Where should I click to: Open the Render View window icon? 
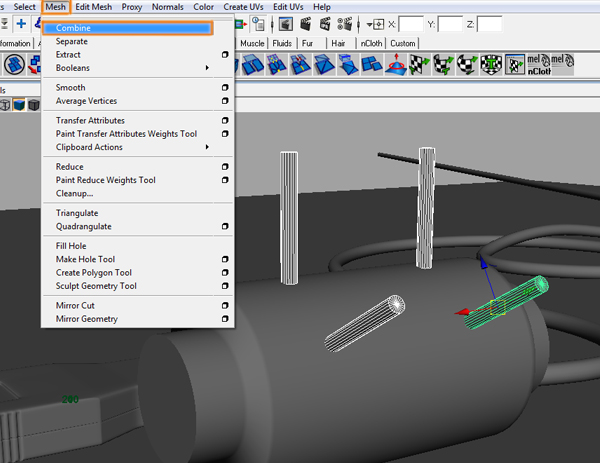[285, 24]
